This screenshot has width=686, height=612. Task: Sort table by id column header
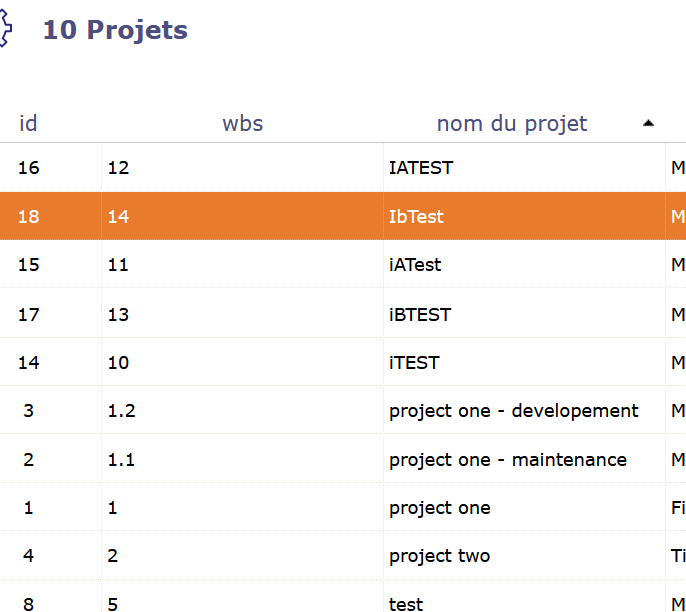tap(28, 124)
